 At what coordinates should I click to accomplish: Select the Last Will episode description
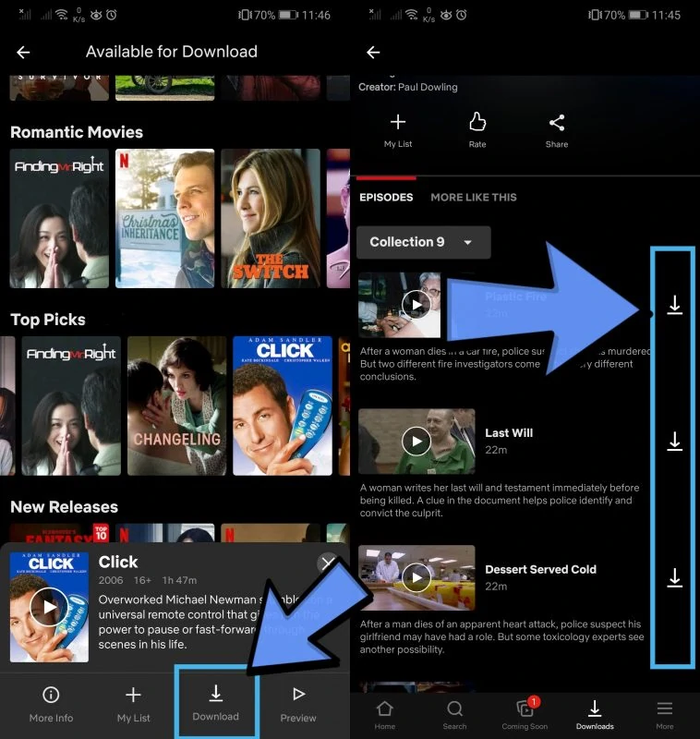click(x=500, y=500)
